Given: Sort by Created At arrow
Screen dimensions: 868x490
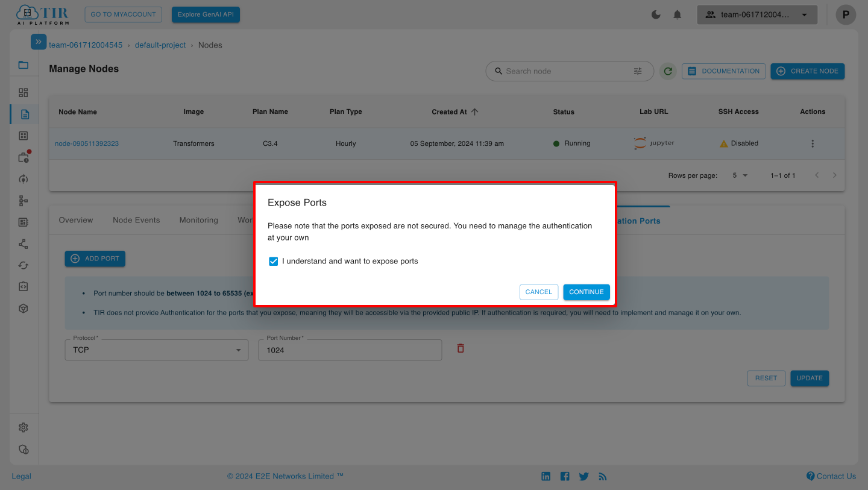Looking at the screenshot, I should 474,112.
